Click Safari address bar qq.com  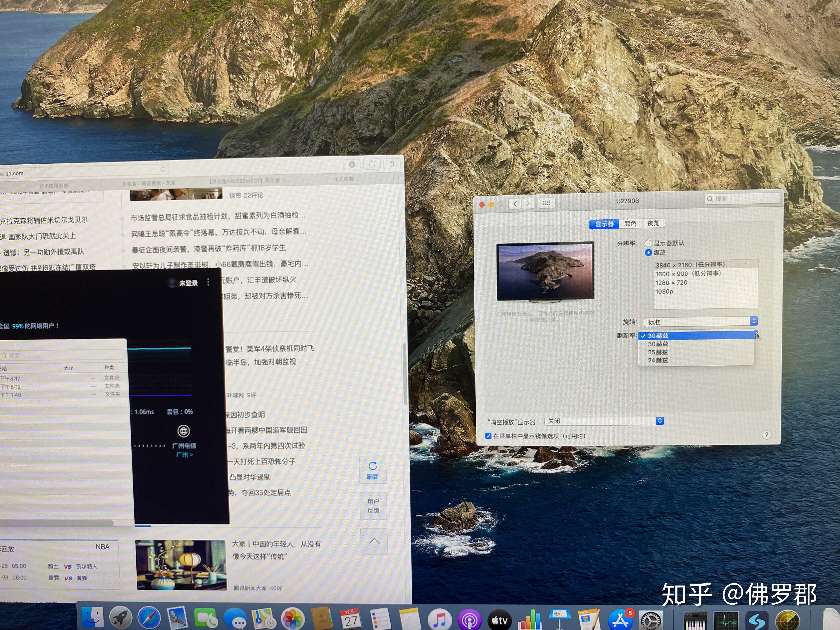click(x=84, y=171)
